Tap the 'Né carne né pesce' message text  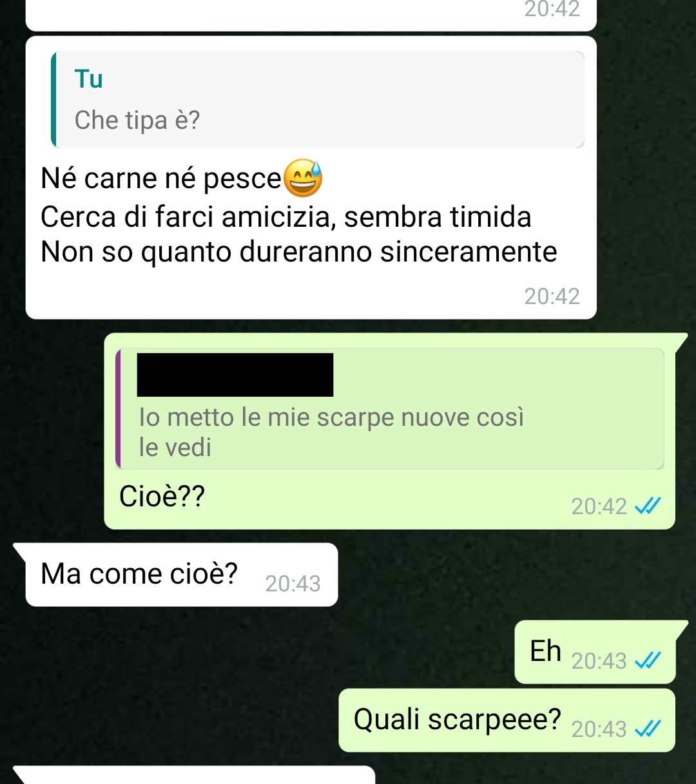tap(161, 178)
